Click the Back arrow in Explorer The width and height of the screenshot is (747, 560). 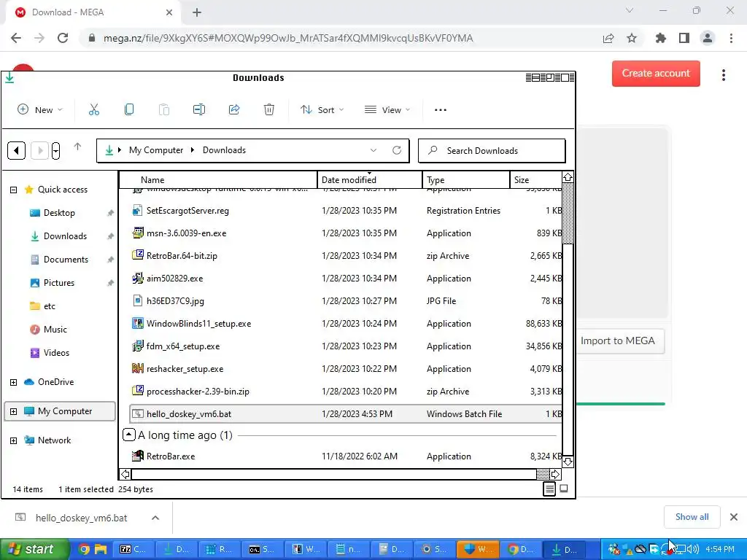[x=16, y=151]
